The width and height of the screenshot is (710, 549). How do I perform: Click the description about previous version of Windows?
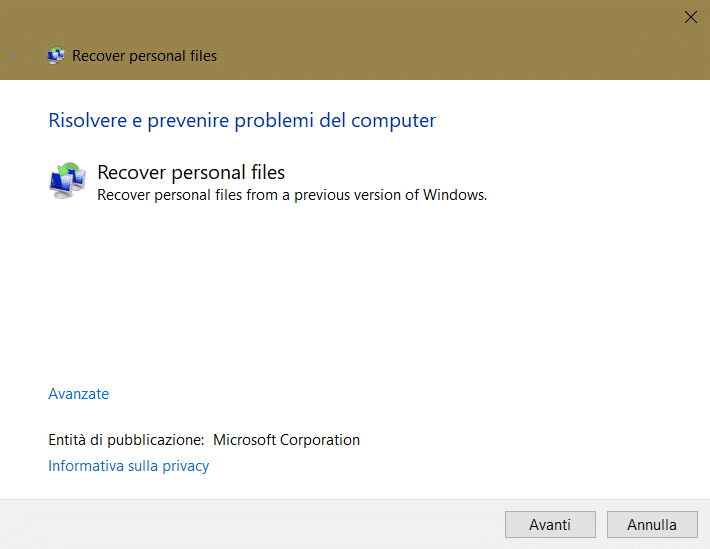(291, 195)
